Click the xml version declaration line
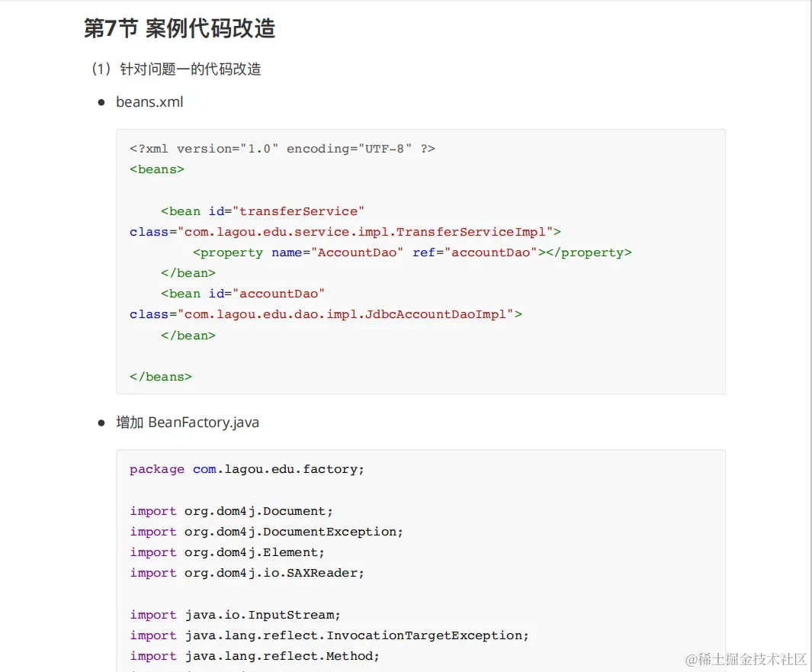The width and height of the screenshot is (812, 672). (x=282, y=149)
